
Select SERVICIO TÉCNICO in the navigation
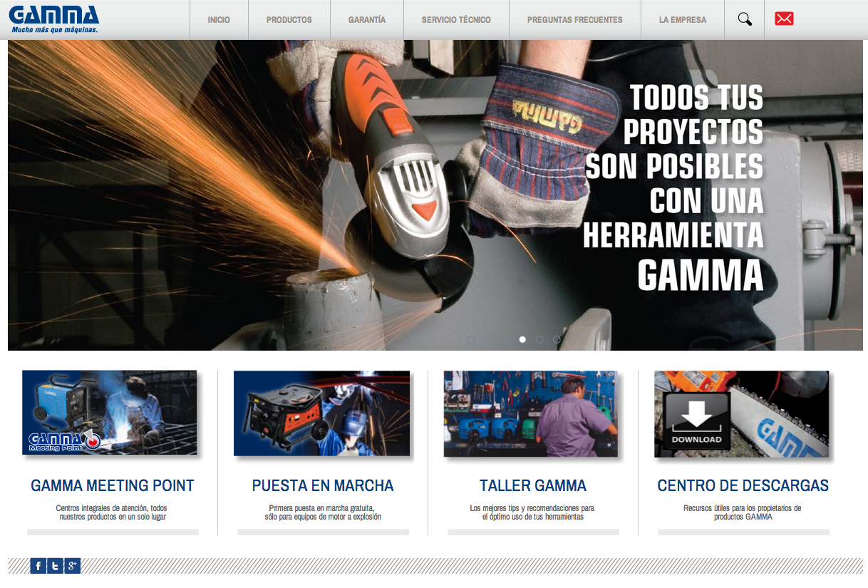coord(456,20)
